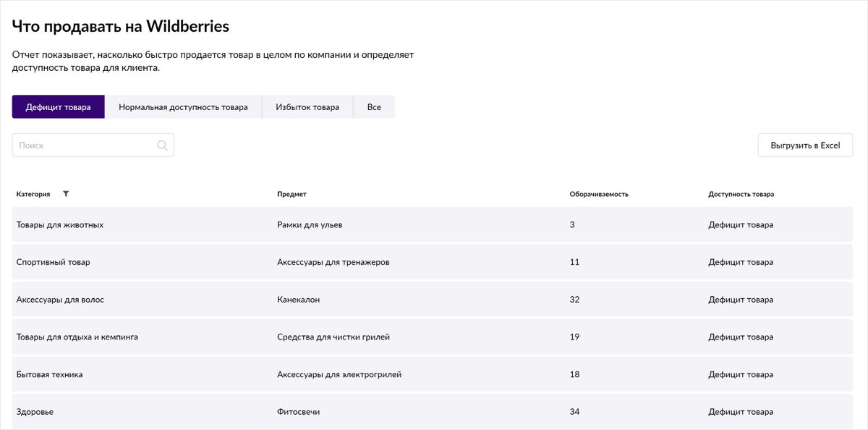
Task: Select the Спортивный товар category cell
Action: click(x=54, y=262)
